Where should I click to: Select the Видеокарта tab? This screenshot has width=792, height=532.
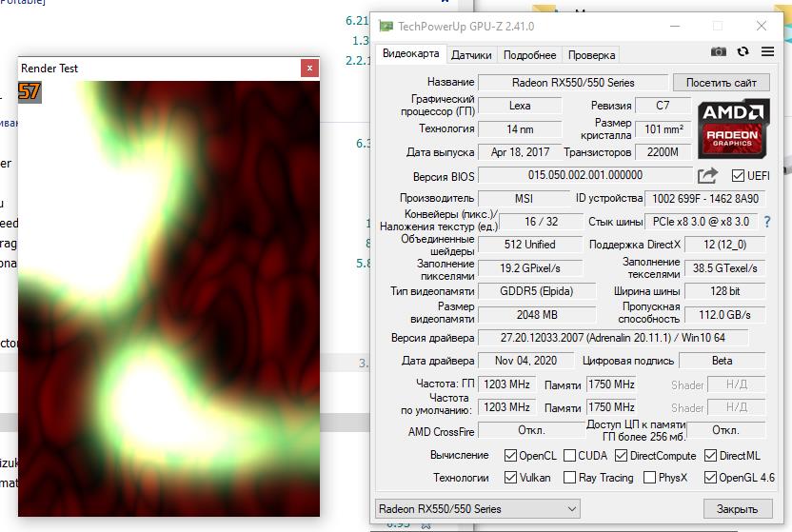pyautogui.click(x=410, y=53)
